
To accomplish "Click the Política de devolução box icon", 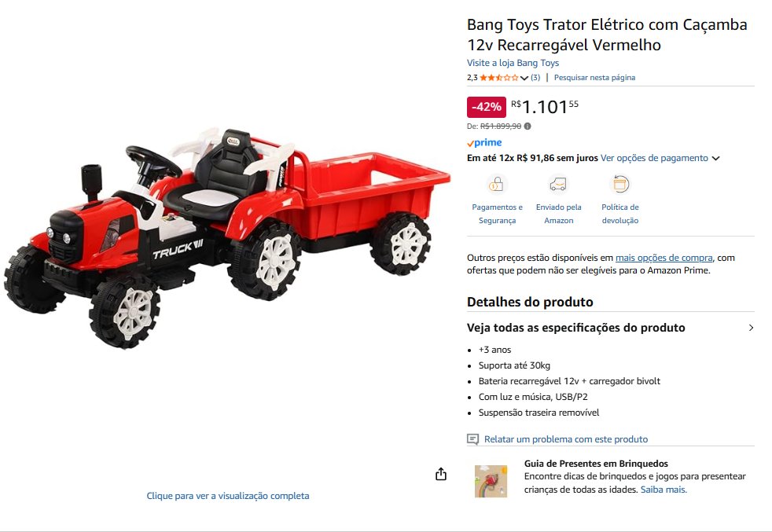I will click(x=619, y=184).
